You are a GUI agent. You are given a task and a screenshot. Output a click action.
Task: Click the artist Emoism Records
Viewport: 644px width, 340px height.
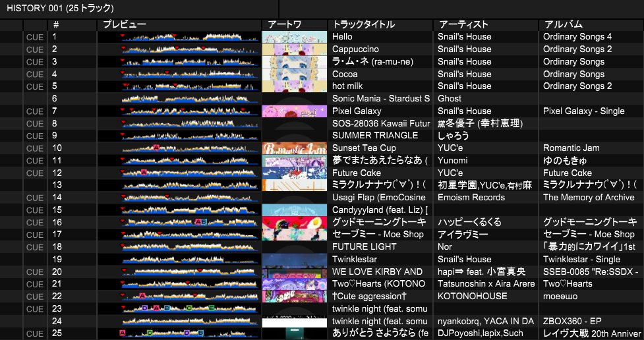coord(471,198)
